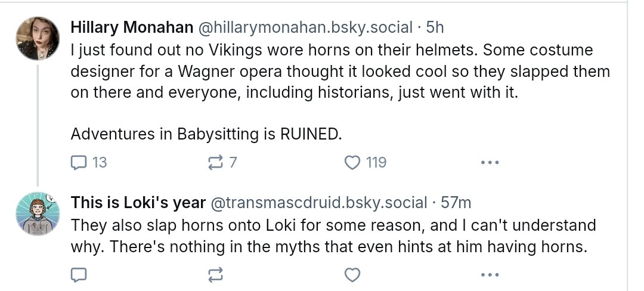Go to the @transmascdruid.bsky.social handle
The height and width of the screenshot is (291, 644).
click(x=319, y=203)
